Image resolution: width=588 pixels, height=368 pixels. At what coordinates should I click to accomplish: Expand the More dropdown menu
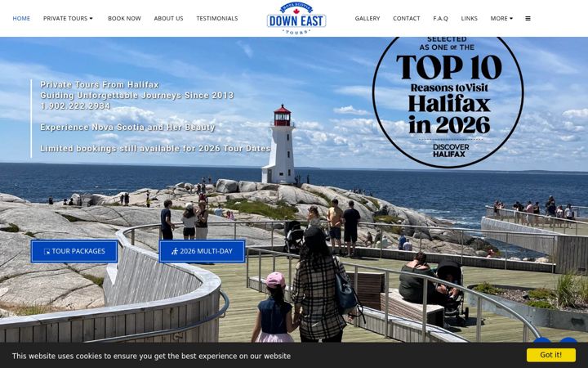tap(501, 18)
